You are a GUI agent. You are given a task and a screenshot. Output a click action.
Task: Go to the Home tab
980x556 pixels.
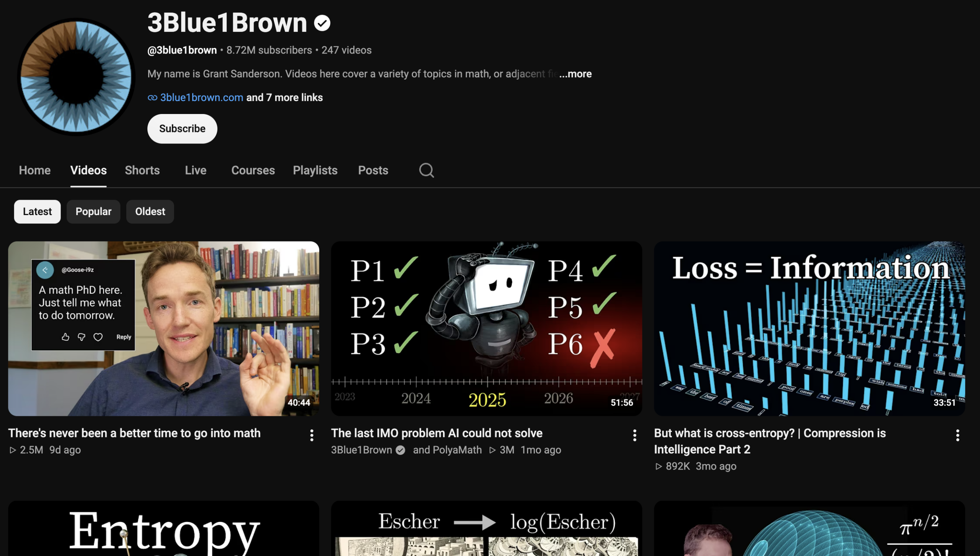tap(35, 170)
